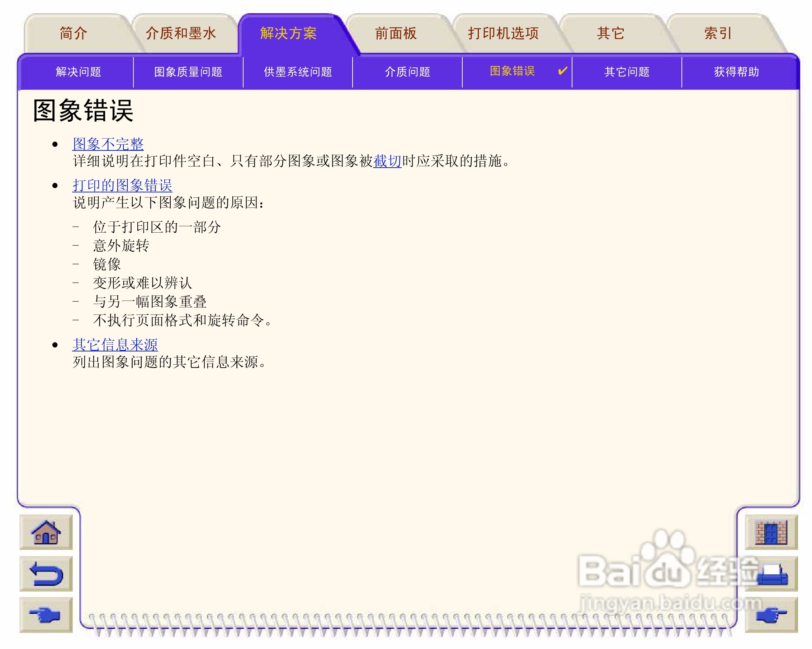Click the blue undo back arrow icon

coord(46,574)
